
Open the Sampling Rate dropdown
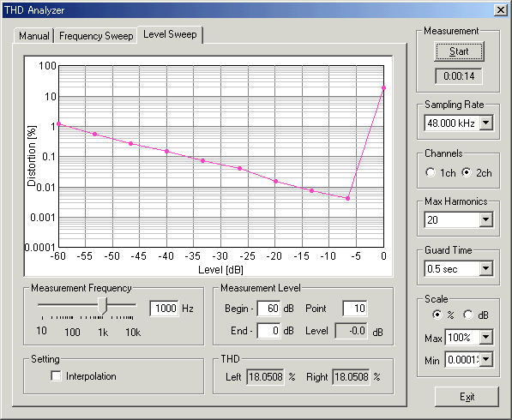(486, 123)
